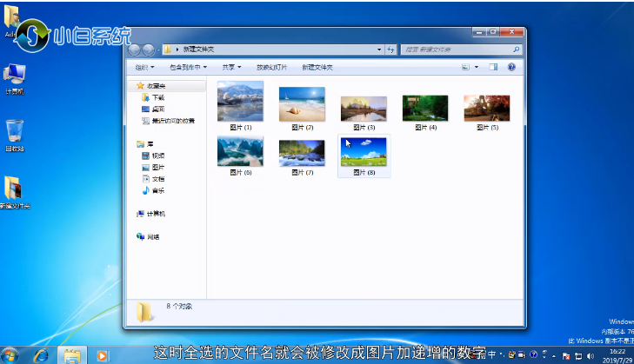Viewport: 634px width, 364px height.
Task: Click the Recycle Bin (回收站) desktop icon
Action: [15, 132]
